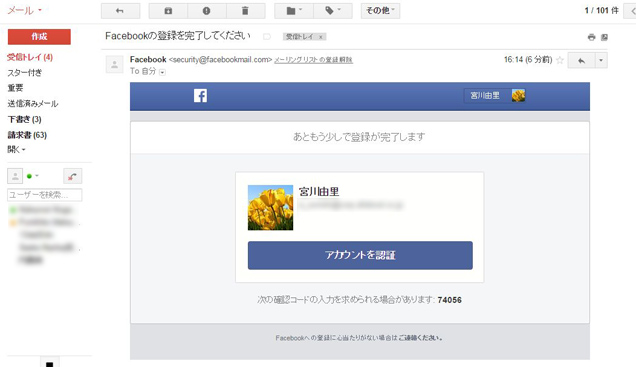Open the メール app switcher dropdown

pyautogui.click(x=24, y=11)
